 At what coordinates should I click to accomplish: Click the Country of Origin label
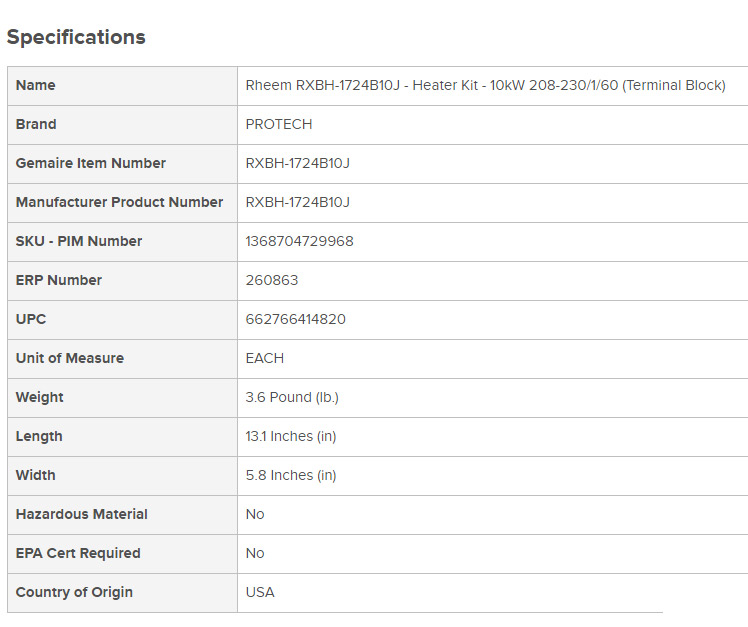(x=74, y=592)
